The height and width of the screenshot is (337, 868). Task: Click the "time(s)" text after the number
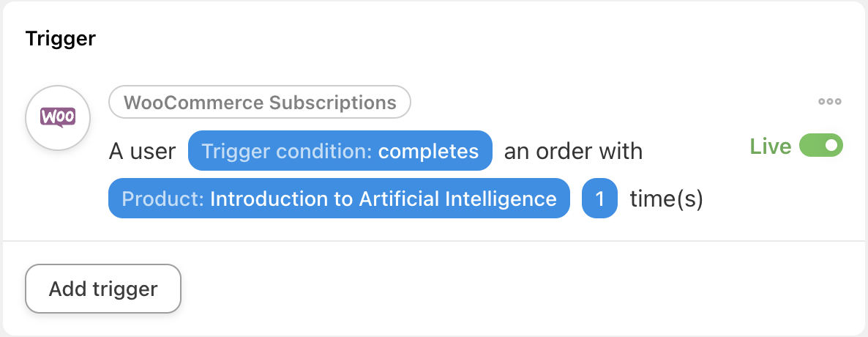(x=666, y=199)
